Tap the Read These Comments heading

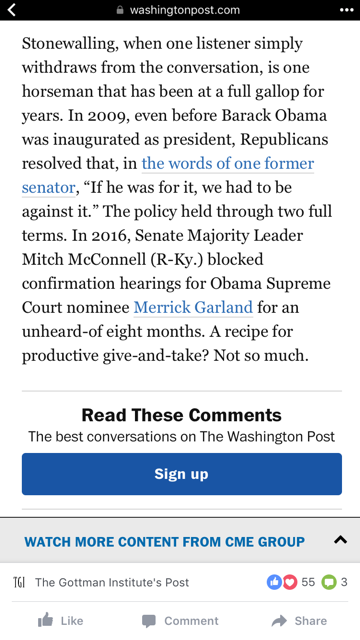click(x=182, y=415)
